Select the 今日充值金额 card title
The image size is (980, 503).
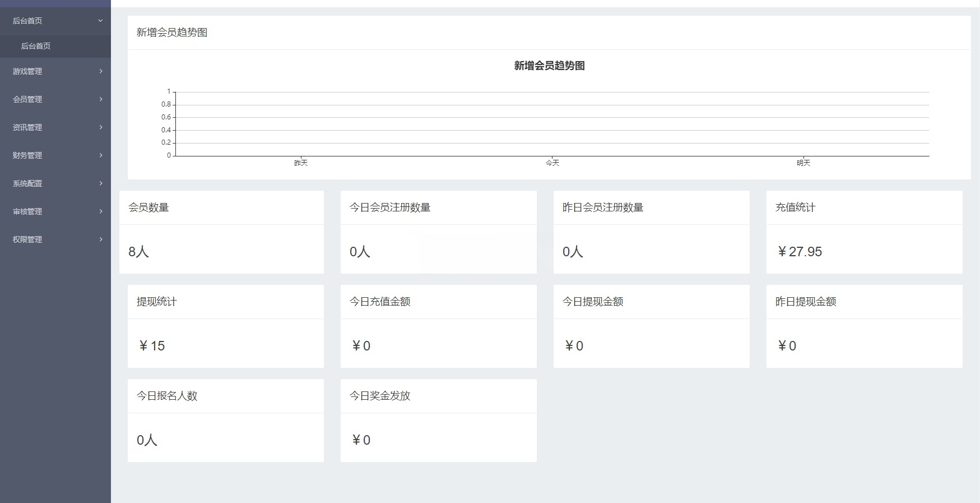tap(380, 302)
